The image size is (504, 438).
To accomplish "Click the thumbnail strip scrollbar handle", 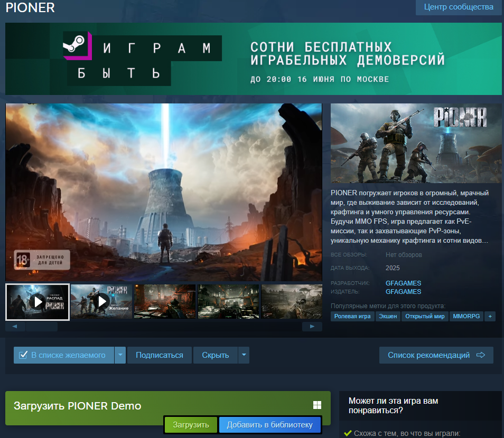I will click(41, 327).
